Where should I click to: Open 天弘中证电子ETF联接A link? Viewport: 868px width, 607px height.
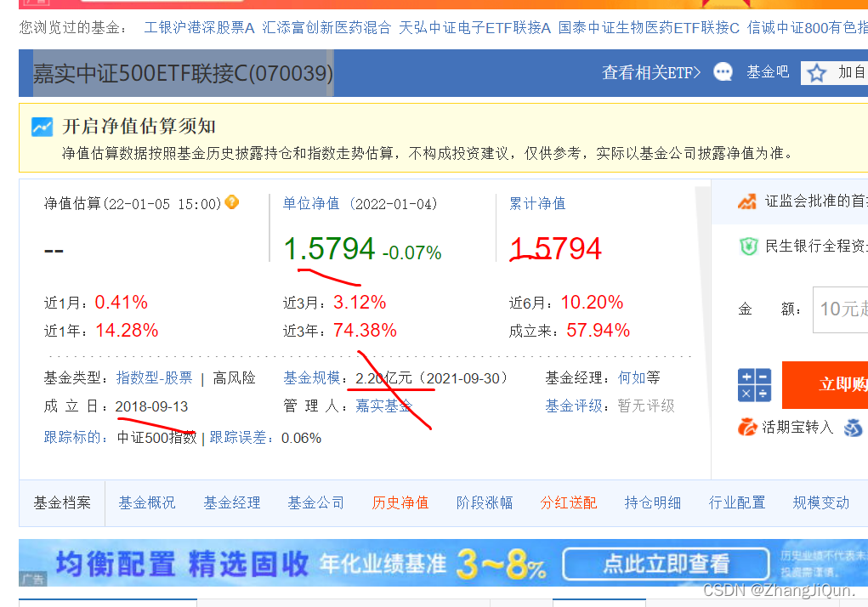pos(475,28)
